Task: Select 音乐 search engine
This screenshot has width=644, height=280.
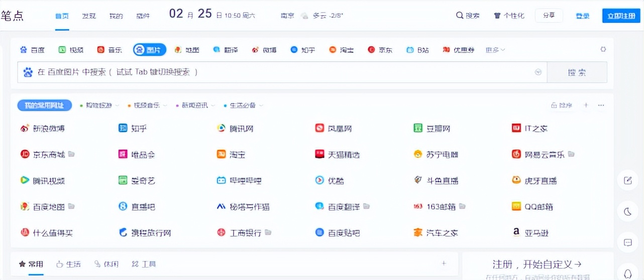Action: pos(109,50)
